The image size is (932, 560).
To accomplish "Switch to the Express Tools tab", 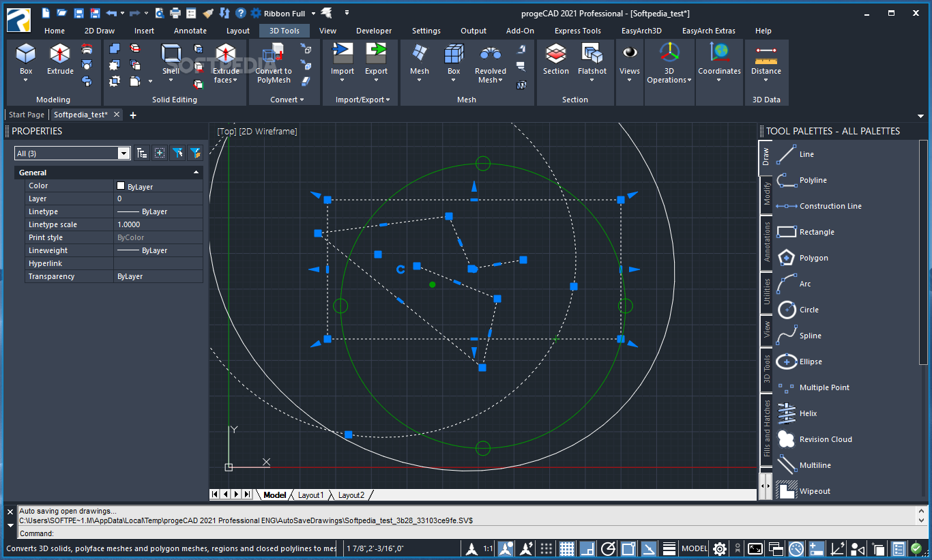I will 578,31.
